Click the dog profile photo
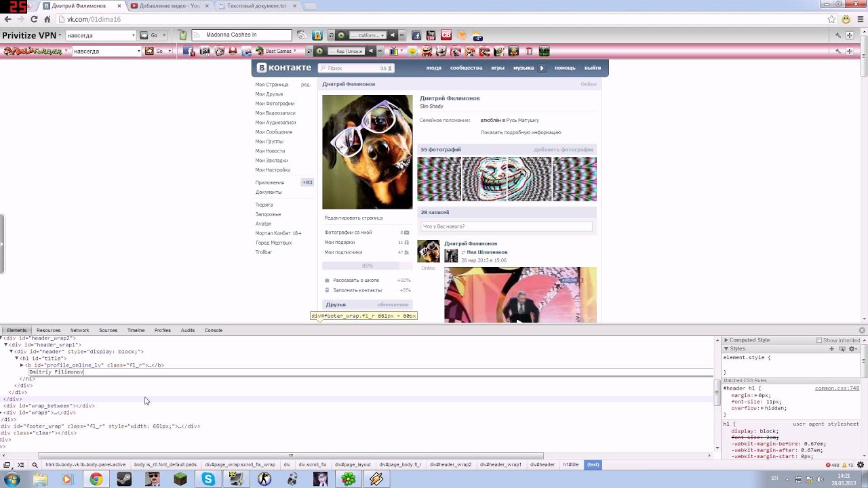This screenshot has width=868, height=488. 367,152
